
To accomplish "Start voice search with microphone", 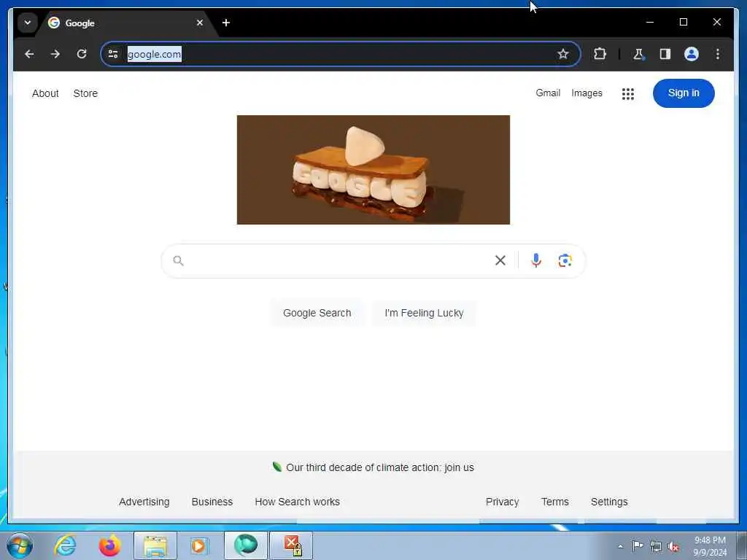I will coord(536,260).
